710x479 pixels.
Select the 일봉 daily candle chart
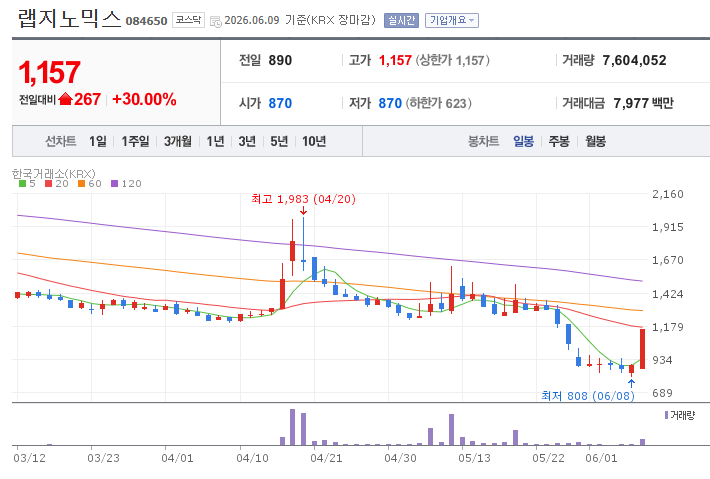pos(523,141)
